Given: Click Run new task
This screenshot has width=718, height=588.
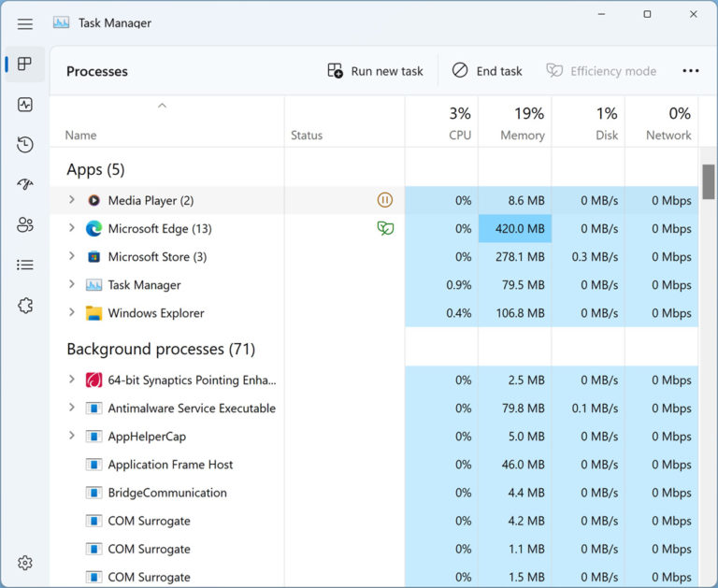Looking at the screenshot, I should click(376, 71).
